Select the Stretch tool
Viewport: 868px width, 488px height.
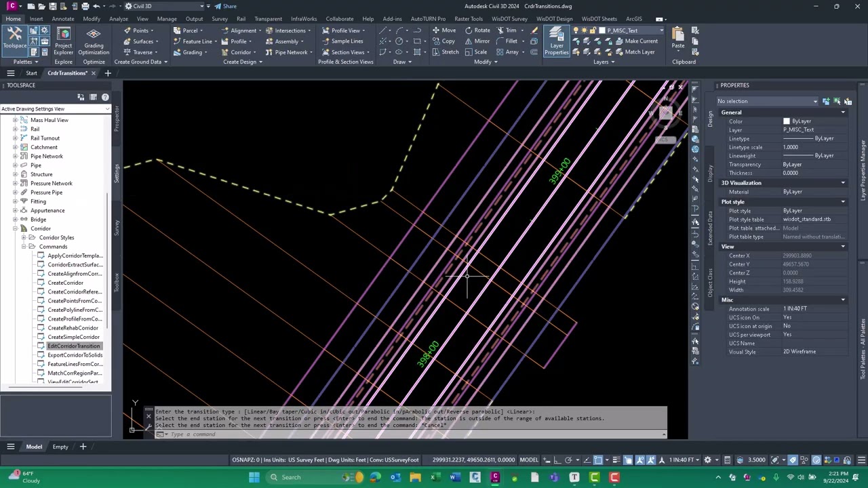click(445, 52)
